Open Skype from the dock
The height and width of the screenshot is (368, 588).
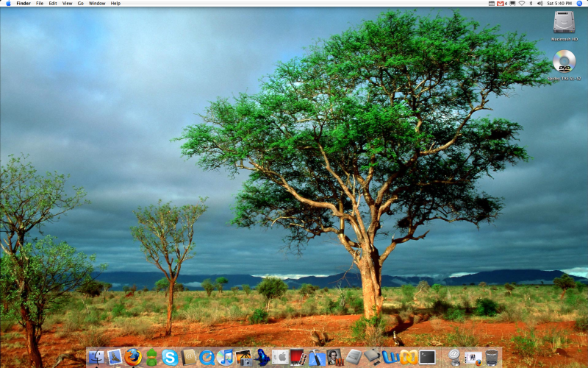click(x=170, y=357)
